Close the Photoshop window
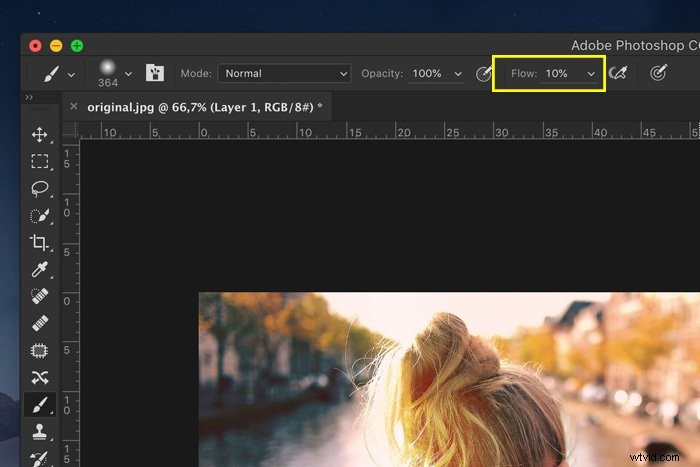 [x=35, y=46]
